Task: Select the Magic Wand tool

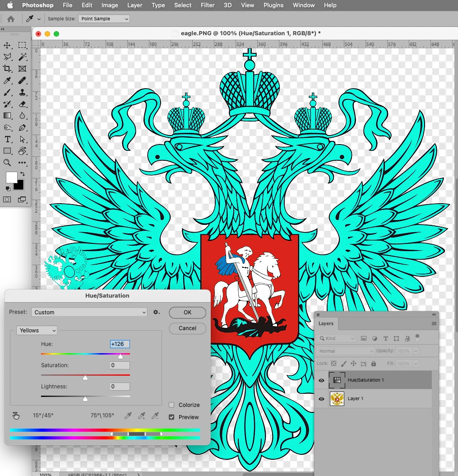Action: coord(22,57)
